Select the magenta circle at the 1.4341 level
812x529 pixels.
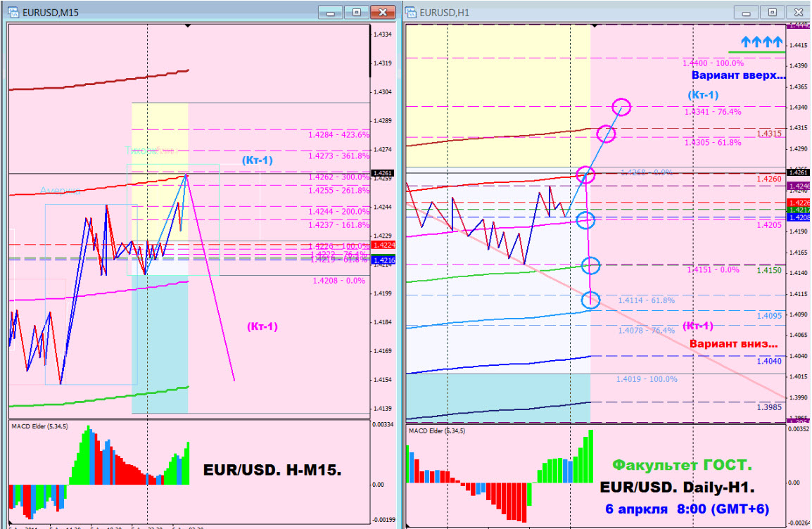click(x=621, y=107)
